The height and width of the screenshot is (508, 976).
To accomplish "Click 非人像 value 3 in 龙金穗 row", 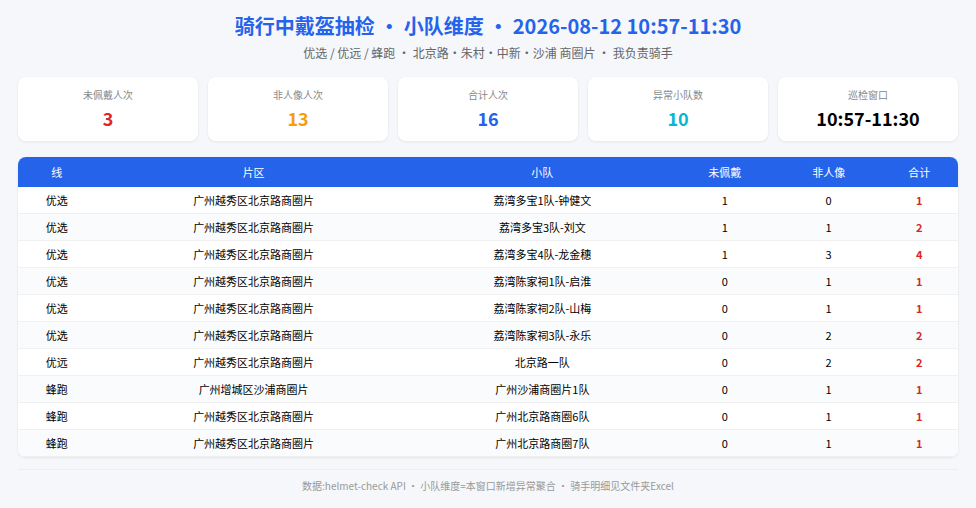I will tap(828, 255).
